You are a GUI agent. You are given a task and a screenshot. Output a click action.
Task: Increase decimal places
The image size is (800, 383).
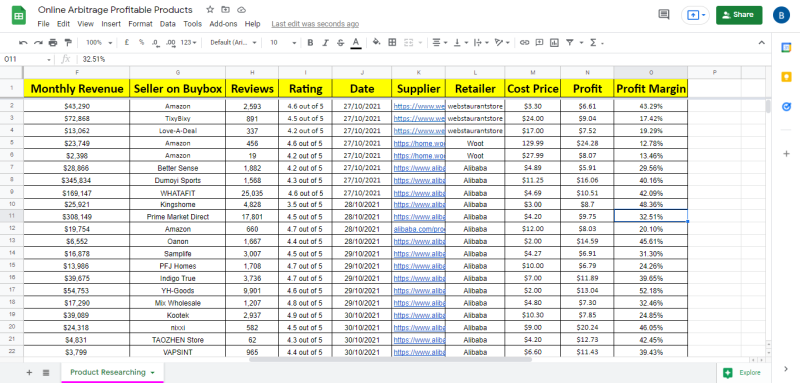click(171, 43)
